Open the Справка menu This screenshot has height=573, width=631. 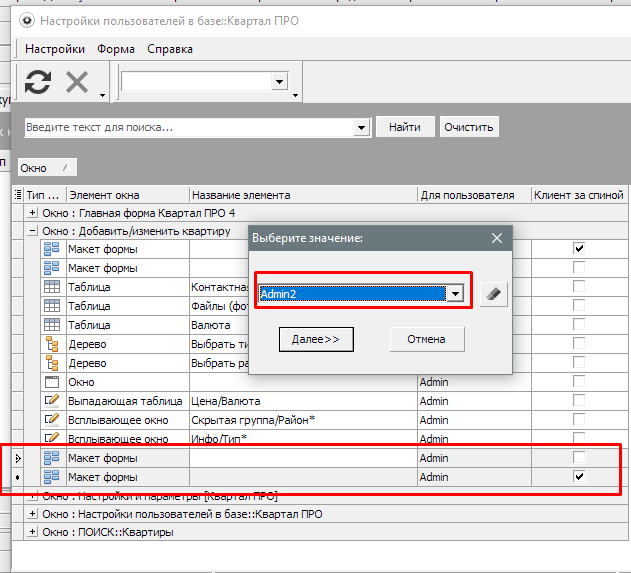coord(168,49)
